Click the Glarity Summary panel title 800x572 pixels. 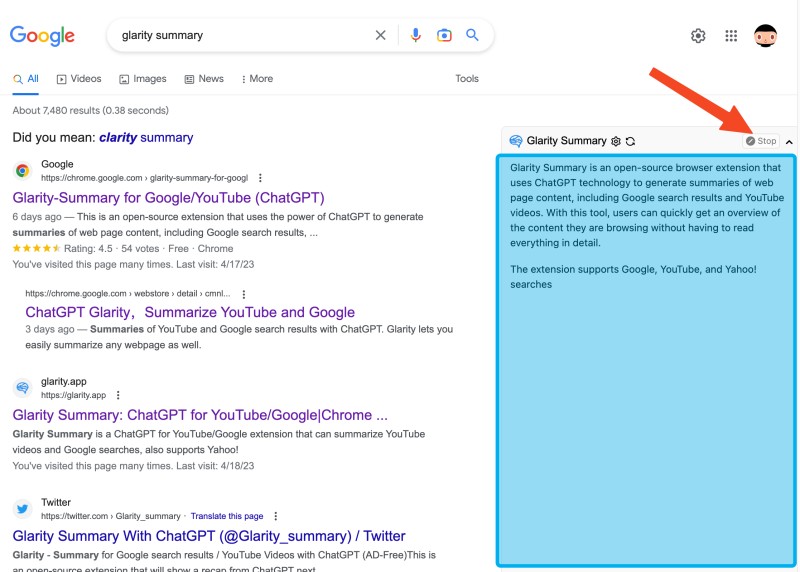(x=566, y=141)
